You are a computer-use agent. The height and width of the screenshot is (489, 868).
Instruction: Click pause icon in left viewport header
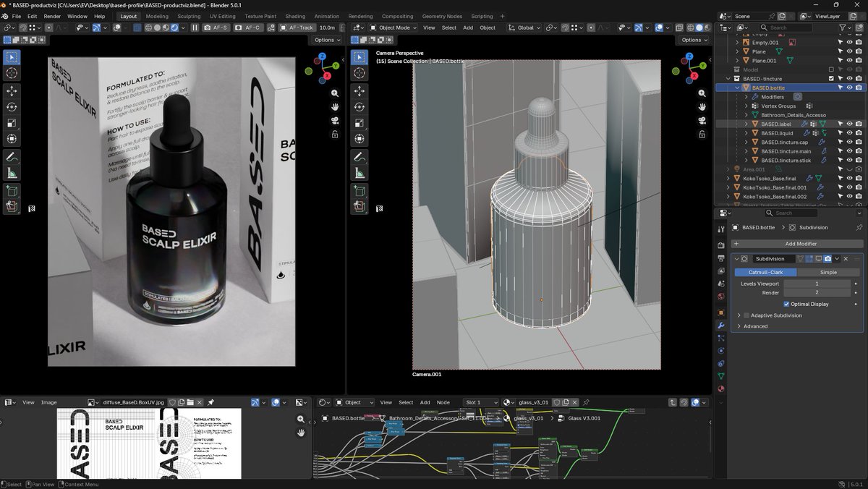click(x=195, y=27)
